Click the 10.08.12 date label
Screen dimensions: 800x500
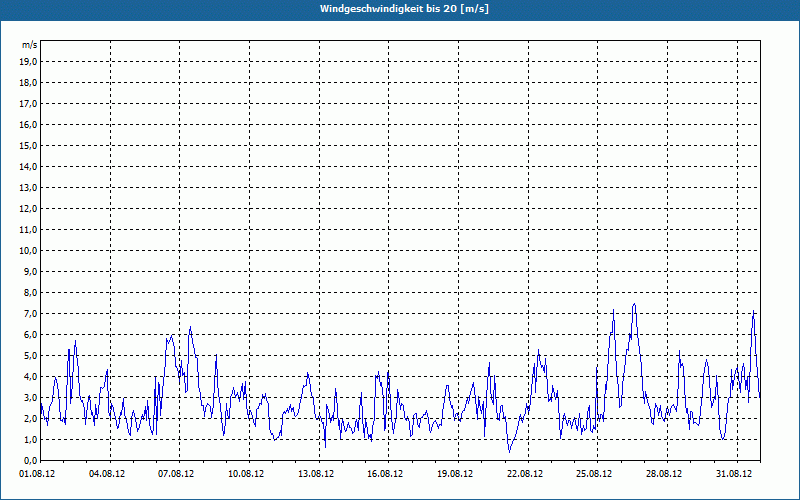tap(246, 474)
